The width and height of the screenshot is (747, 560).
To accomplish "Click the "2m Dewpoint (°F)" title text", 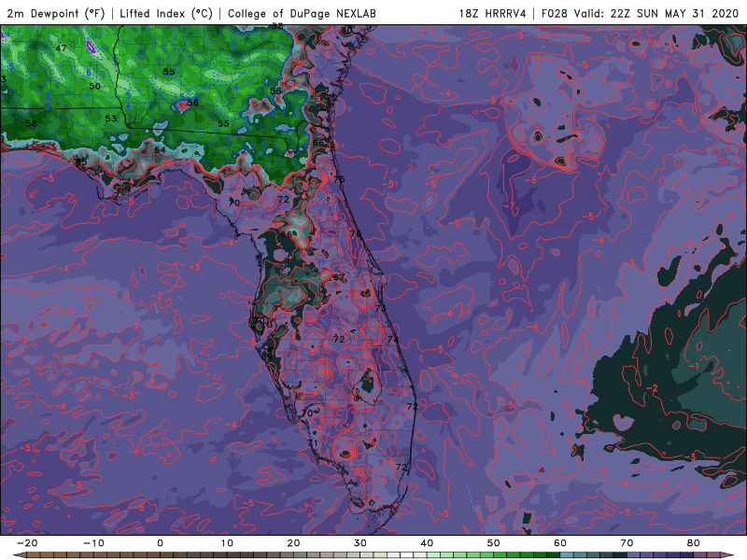I will [56, 13].
